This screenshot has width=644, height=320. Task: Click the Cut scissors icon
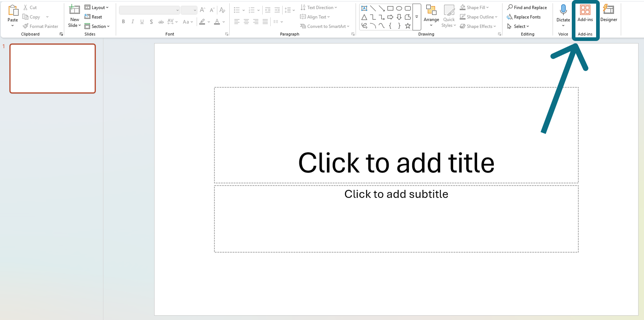[x=25, y=7]
